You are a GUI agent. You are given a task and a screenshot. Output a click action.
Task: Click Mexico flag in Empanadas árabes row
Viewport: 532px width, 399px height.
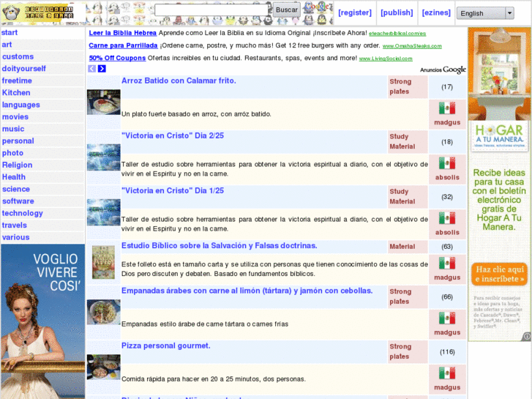(447, 318)
